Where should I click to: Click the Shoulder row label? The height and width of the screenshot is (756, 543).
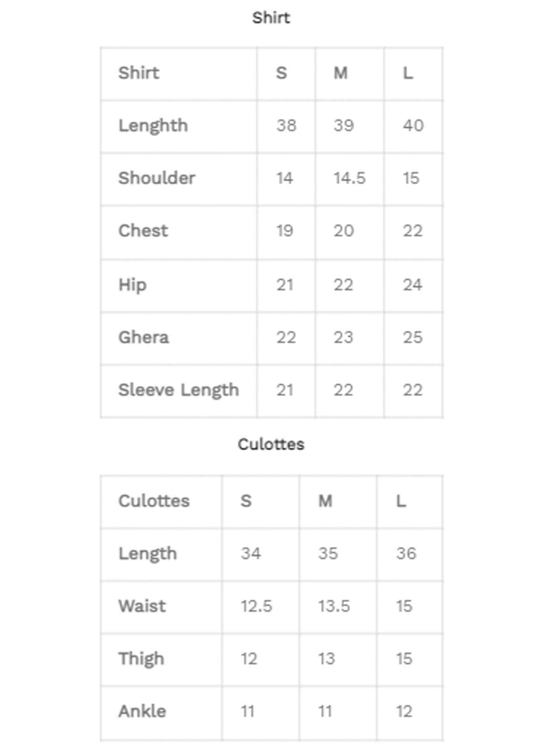point(156,178)
